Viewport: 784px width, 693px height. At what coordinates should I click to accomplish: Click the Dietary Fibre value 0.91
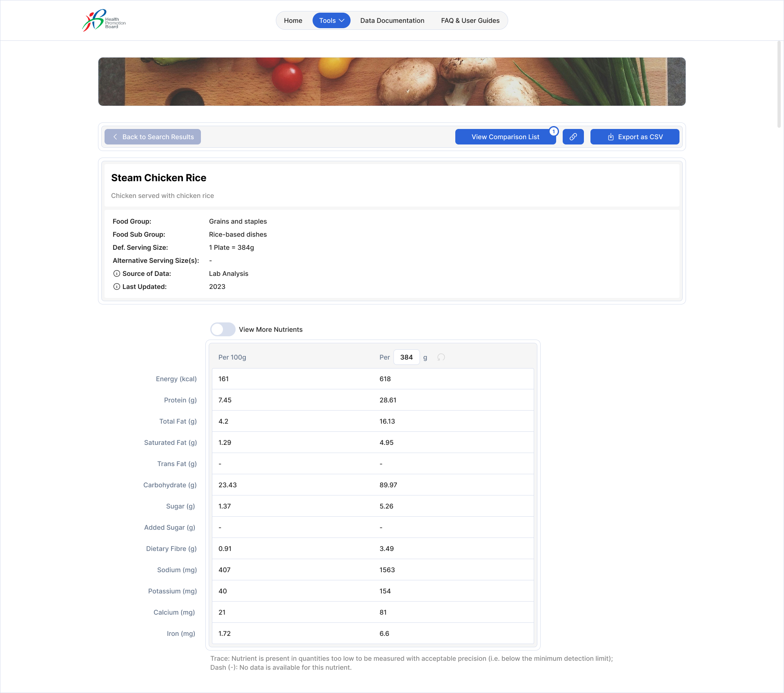(225, 549)
